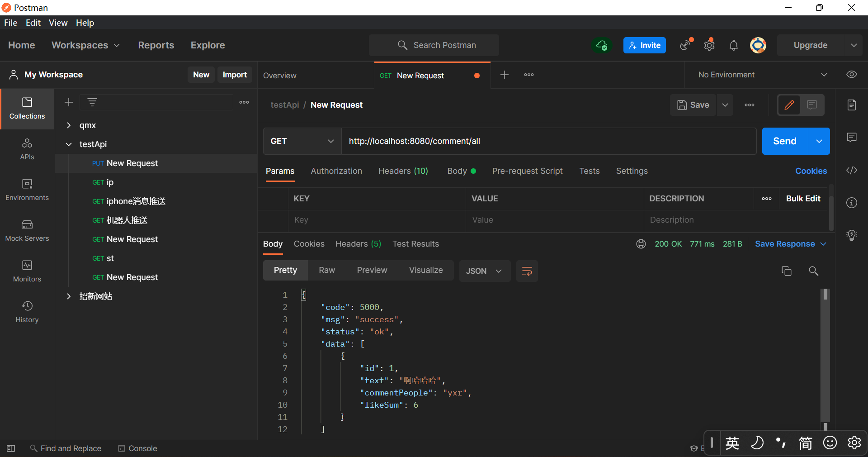The image size is (868, 457).
Task: Open the settings gear in header
Action: click(x=709, y=45)
